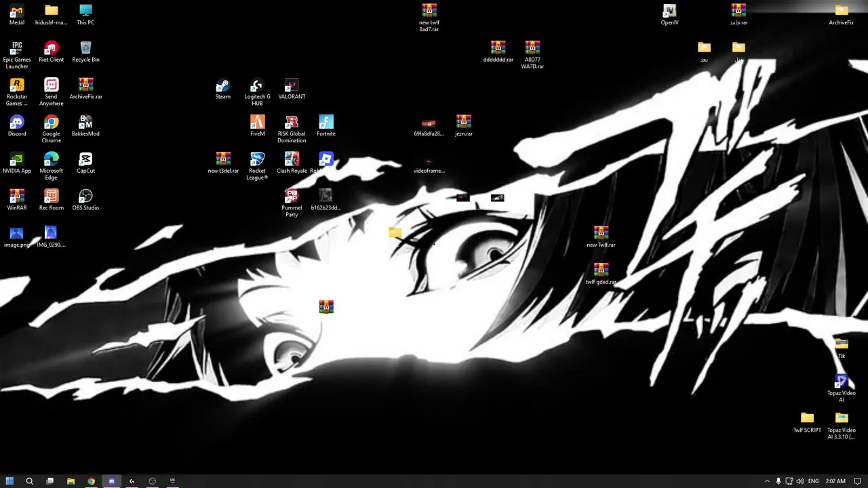
Task: Change the ENG input language
Action: (x=813, y=481)
